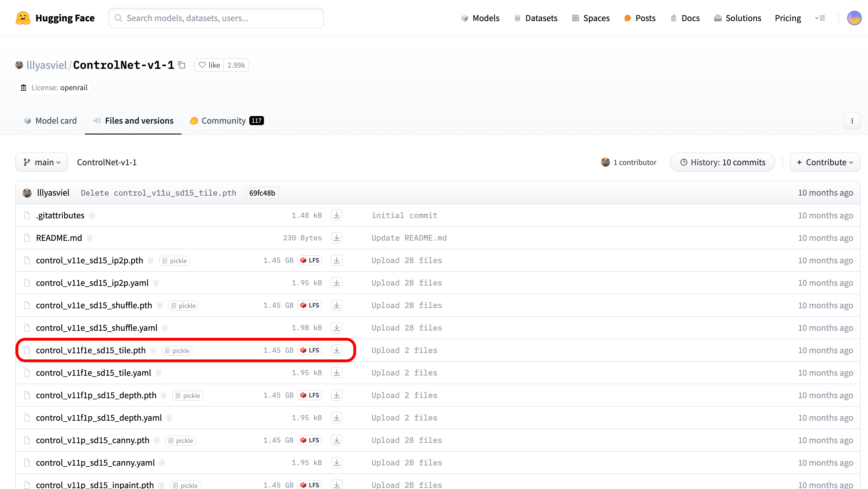Expand the main branch dropdown
The image size is (868, 489).
tap(42, 162)
